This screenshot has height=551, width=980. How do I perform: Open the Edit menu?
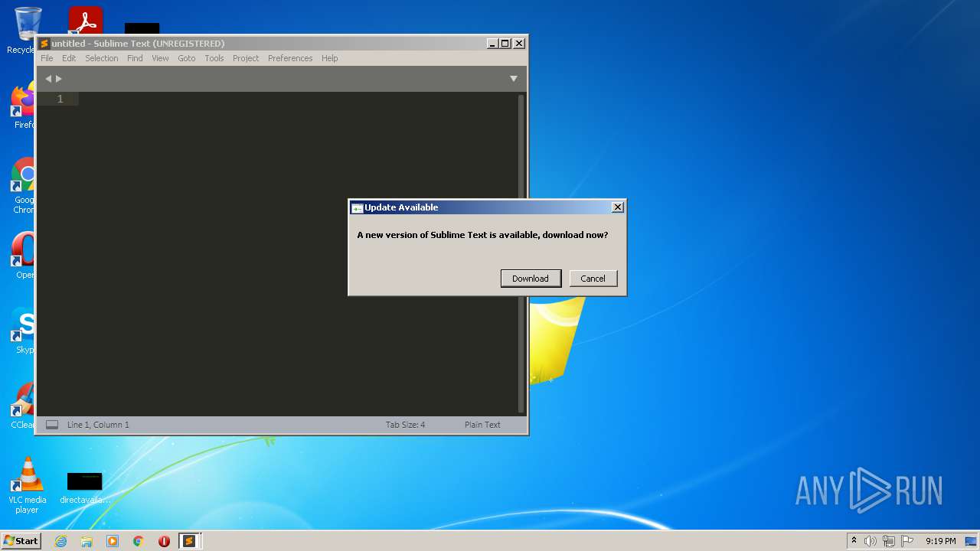click(69, 58)
